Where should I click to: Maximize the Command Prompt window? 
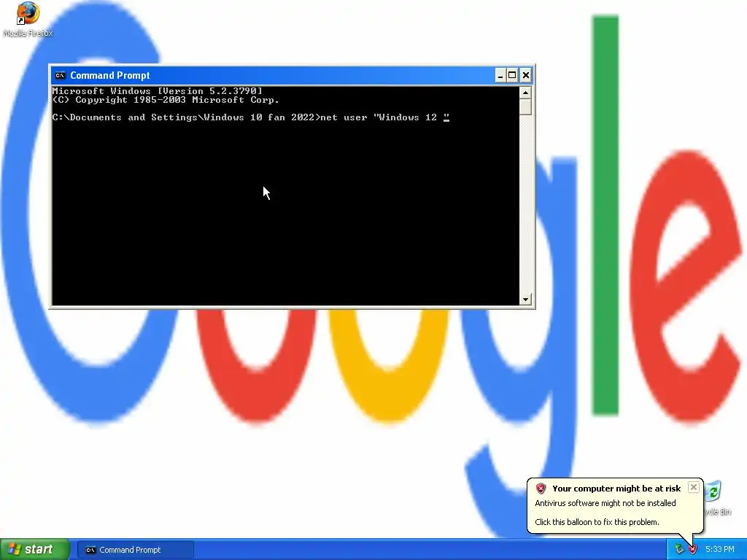(512, 75)
